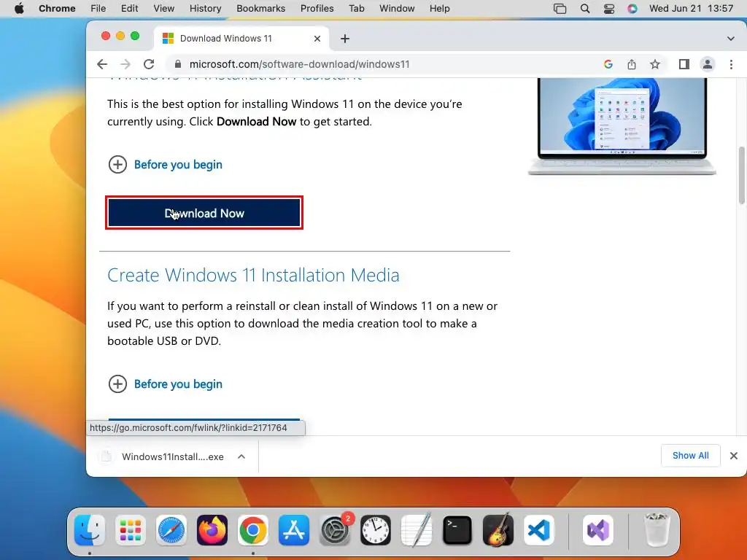
Task: Click Show All downloads
Action: click(690, 456)
